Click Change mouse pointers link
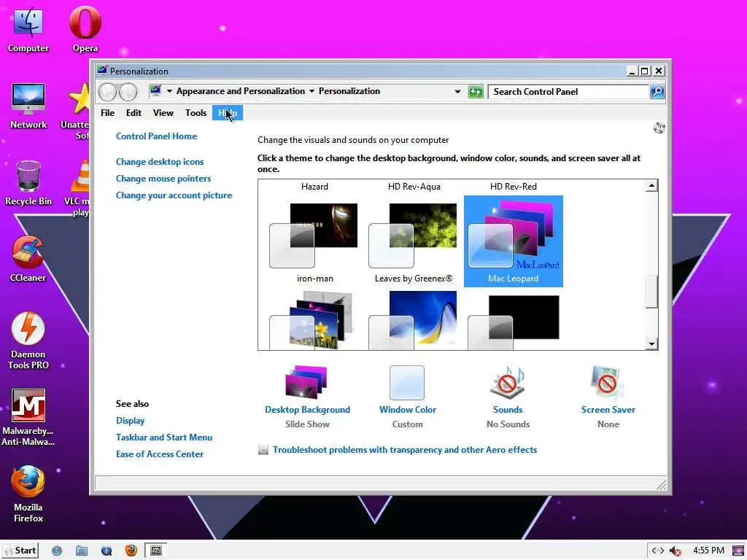The height and width of the screenshot is (560, 747). 163,179
